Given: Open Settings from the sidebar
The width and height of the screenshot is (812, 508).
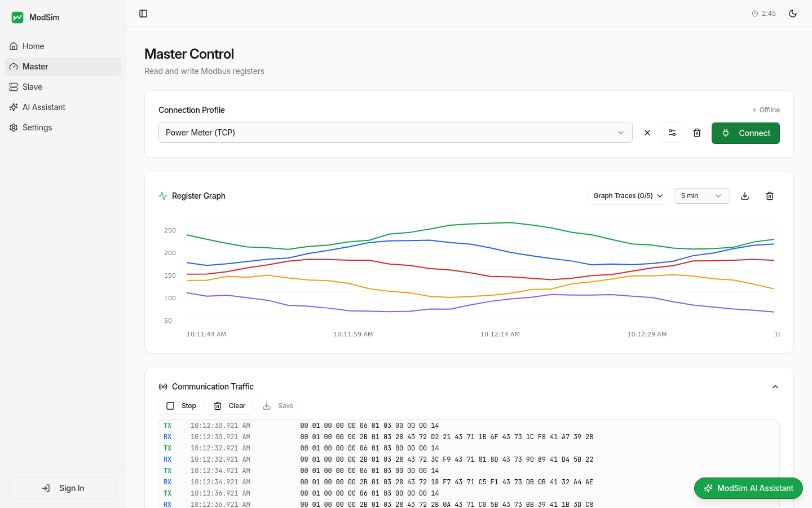Looking at the screenshot, I should 63,128.
